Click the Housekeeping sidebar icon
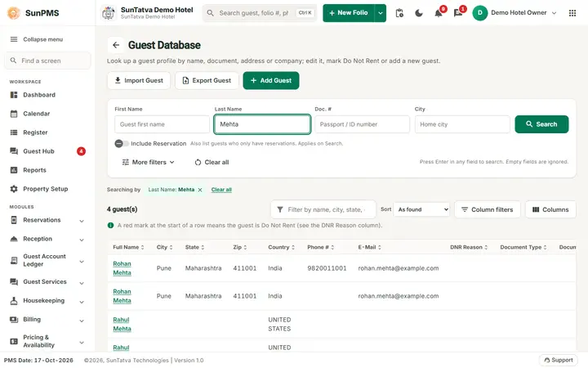The image size is (588, 368). [x=14, y=300]
